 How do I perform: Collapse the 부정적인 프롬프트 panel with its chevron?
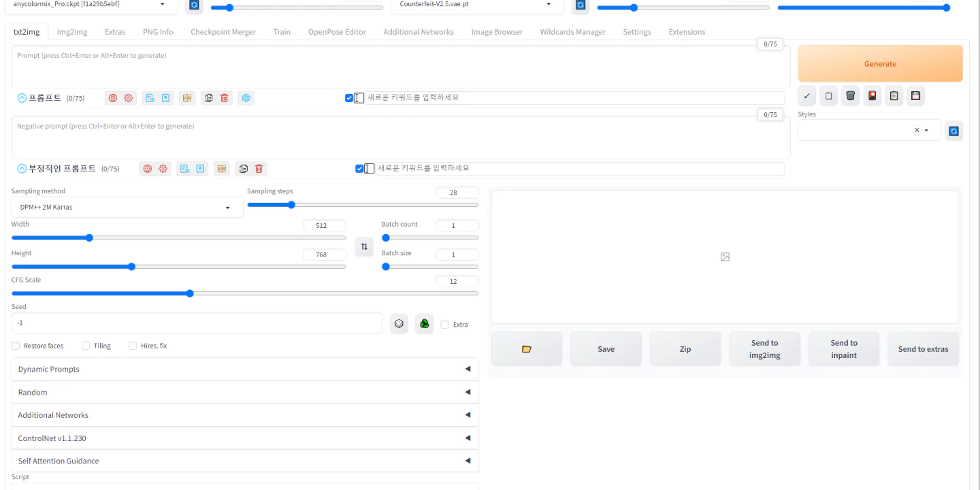pos(22,169)
